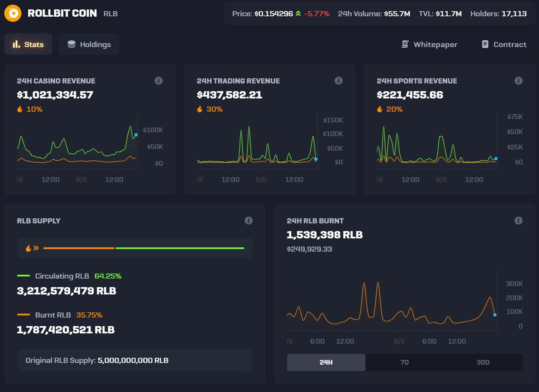Click the Contract document icon
Image resolution: width=539 pixels, height=392 pixels.
(x=485, y=44)
